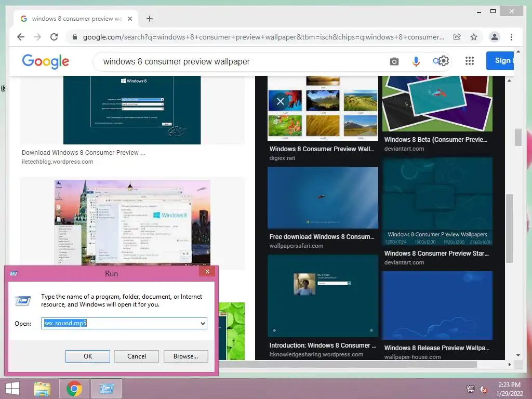
Task: Open the Chrome profile avatar icon
Action: (x=495, y=37)
